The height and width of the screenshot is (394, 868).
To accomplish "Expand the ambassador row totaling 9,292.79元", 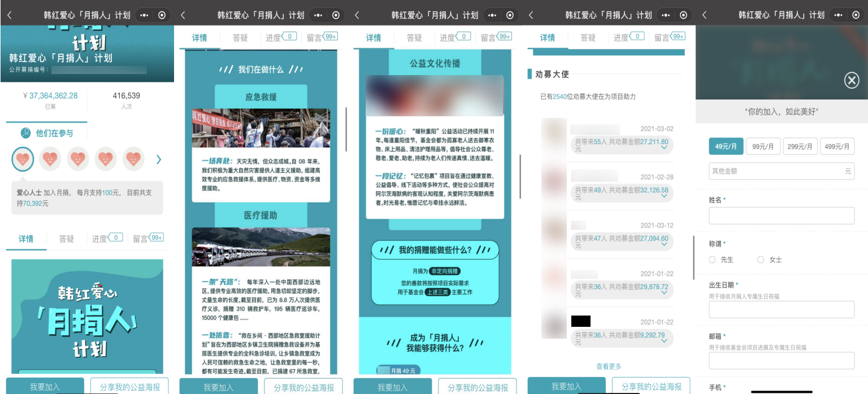I will point(664,341).
